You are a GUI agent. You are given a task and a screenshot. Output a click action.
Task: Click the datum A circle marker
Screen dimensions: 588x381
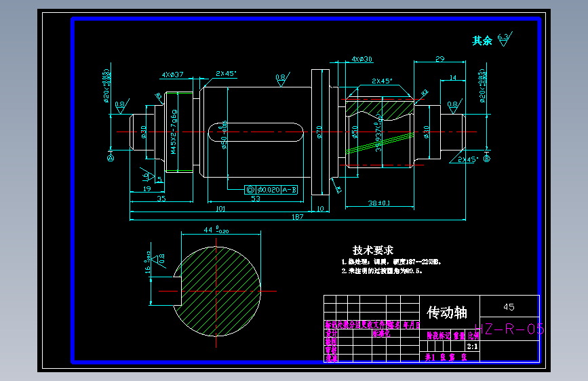[x=111, y=158]
